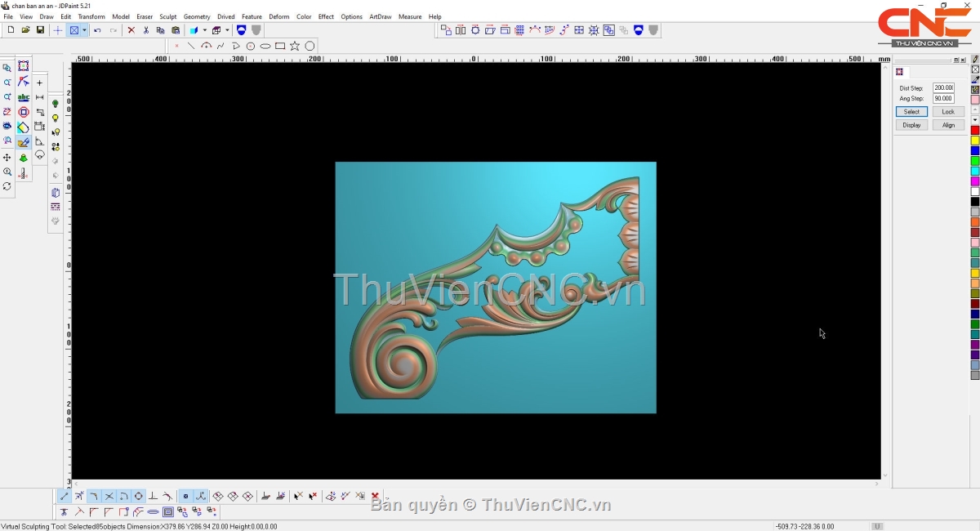980x531 pixels.
Task: Toggle the crosshair cursor display button
Action: (x=57, y=30)
